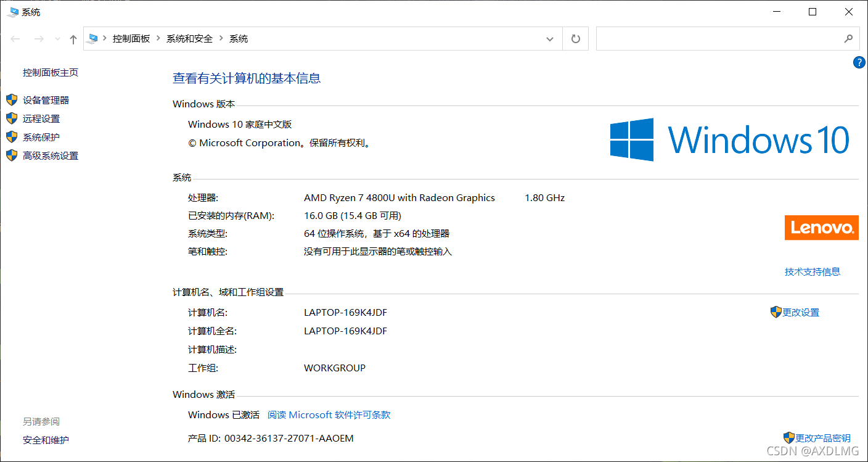Click the Windows 已激活 status text
Image resolution: width=868 pixels, height=462 pixels.
pos(224,415)
